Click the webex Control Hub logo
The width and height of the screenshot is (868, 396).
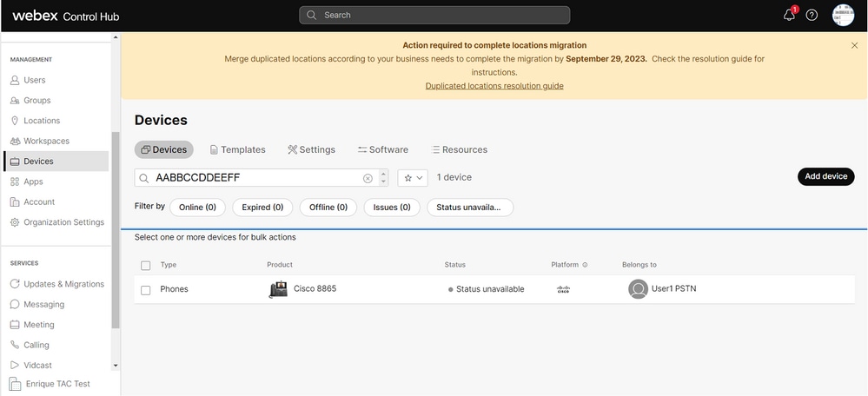pyautogui.click(x=66, y=16)
